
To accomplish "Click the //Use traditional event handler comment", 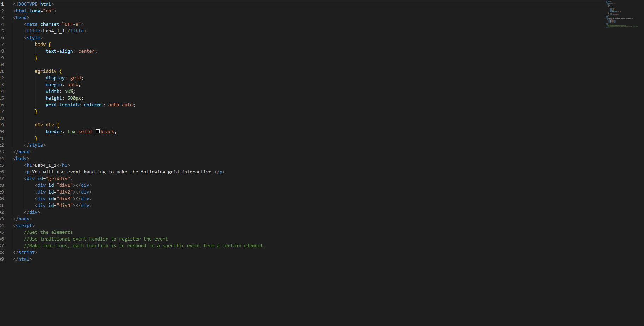I will 96,239.
